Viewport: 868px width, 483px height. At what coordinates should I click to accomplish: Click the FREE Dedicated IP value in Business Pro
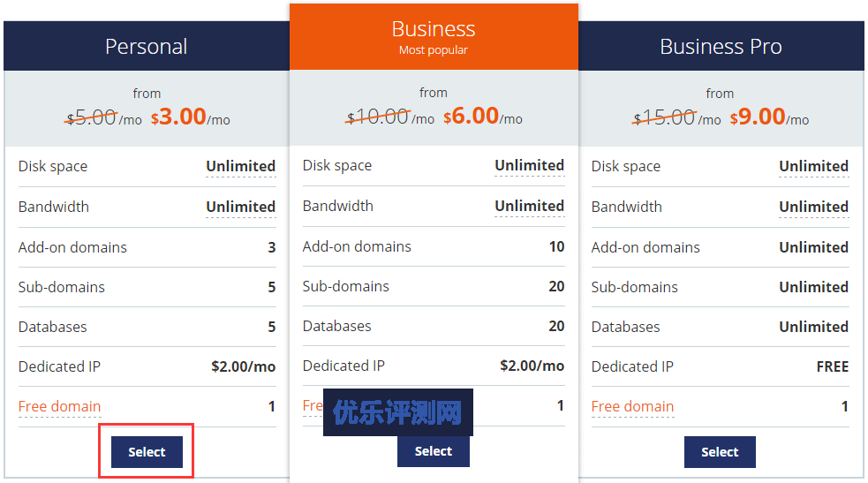click(x=832, y=366)
